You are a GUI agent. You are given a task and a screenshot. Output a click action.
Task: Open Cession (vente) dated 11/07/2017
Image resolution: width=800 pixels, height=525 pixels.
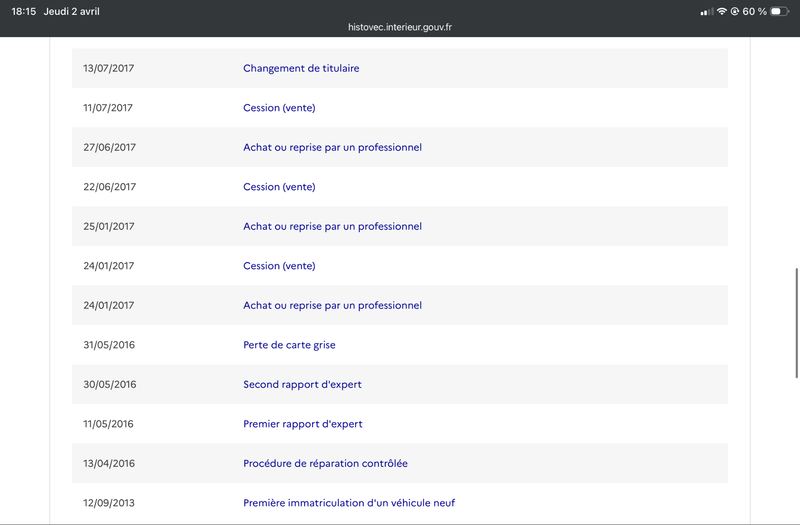click(x=279, y=108)
